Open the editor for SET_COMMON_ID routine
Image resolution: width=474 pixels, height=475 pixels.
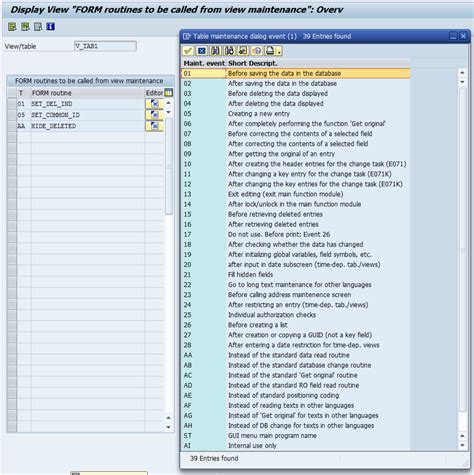click(x=154, y=115)
